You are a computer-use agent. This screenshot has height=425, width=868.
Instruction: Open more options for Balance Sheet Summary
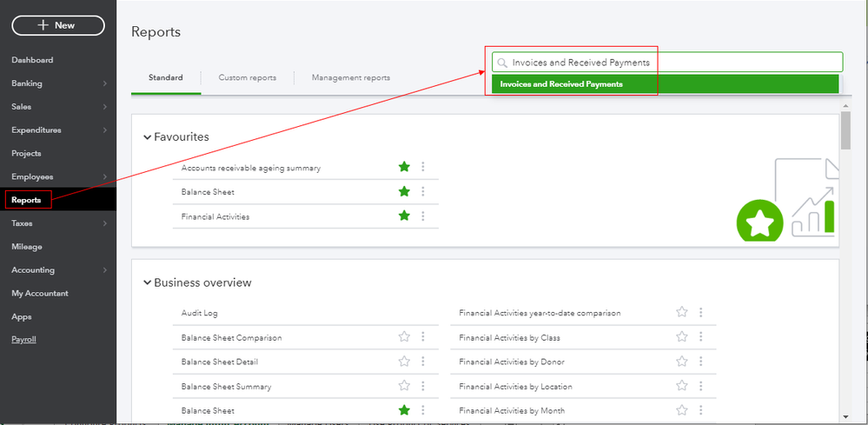pyautogui.click(x=423, y=386)
